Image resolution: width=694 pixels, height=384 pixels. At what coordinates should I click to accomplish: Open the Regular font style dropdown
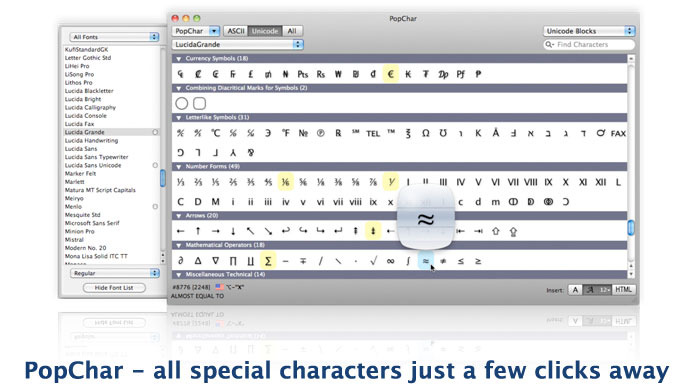(x=114, y=273)
